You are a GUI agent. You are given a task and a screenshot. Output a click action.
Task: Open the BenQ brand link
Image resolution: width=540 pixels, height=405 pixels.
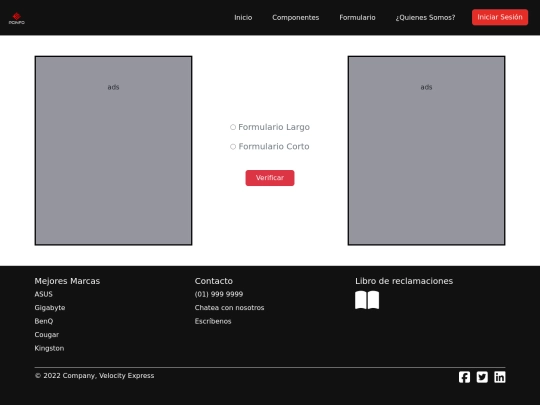click(44, 321)
